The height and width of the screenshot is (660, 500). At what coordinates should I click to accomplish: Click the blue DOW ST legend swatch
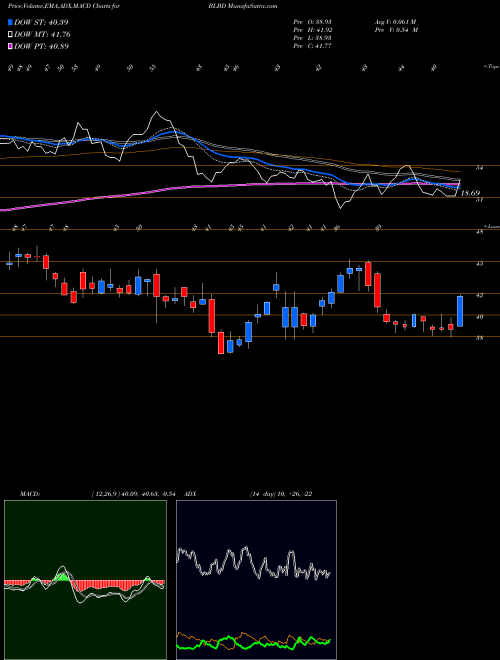[x=10, y=22]
